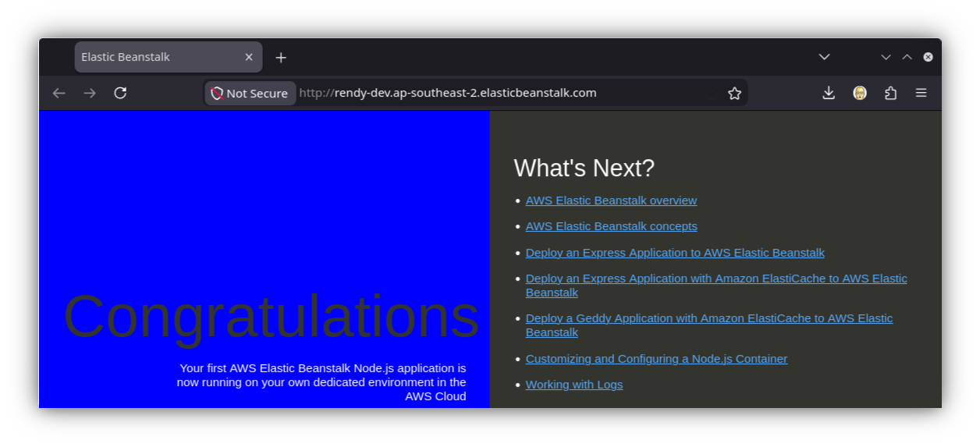Expand the list all tabs chevron
980x447 pixels.
click(824, 57)
